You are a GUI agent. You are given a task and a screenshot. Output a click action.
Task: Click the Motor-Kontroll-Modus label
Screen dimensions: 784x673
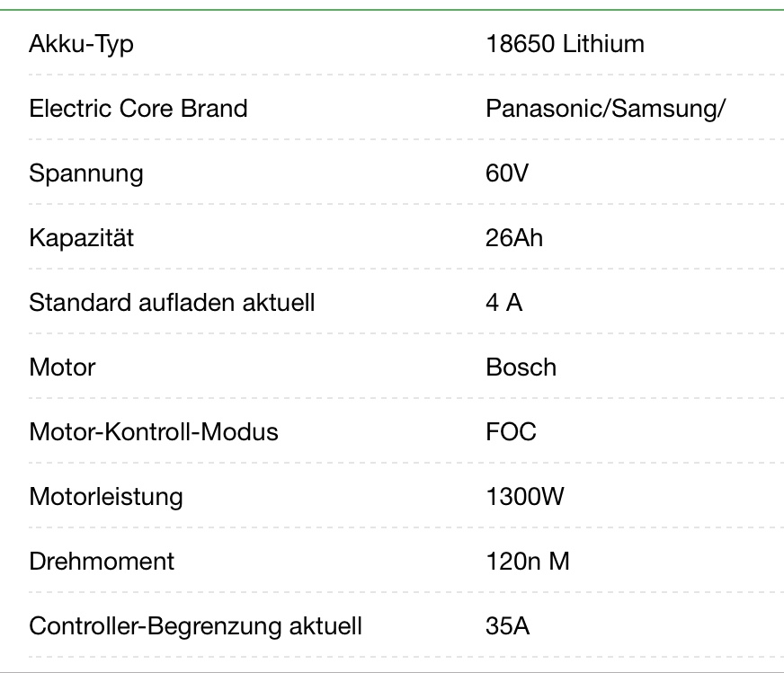(x=154, y=431)
